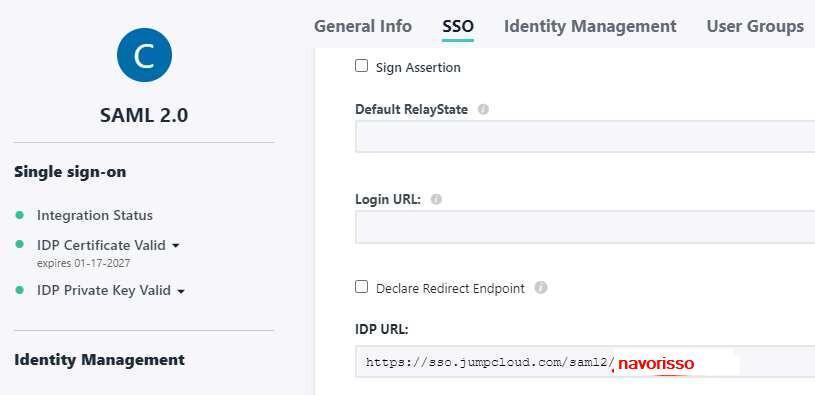Screen dimensions: 815x395
Task: Click the IDP URL label
Action: (x=382, y=330)
